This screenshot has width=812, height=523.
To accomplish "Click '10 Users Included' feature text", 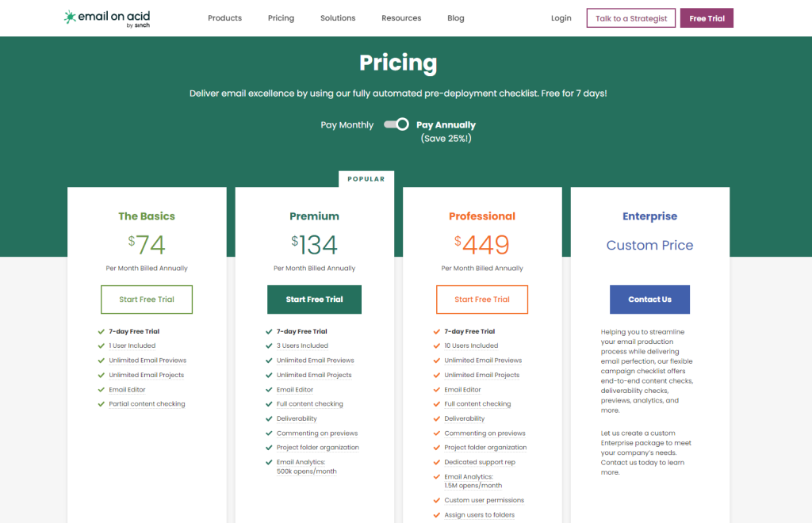I will (471, 345).
